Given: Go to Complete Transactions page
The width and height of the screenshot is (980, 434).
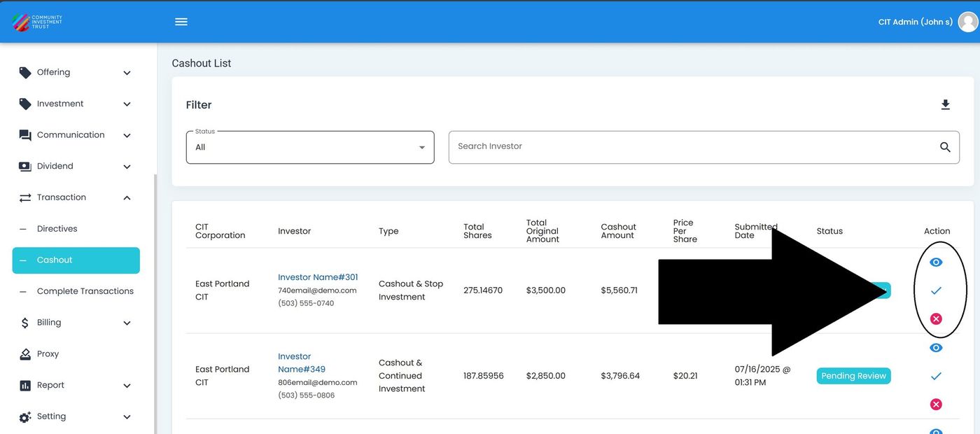Looking at the screenshot, I should (85, 291).
